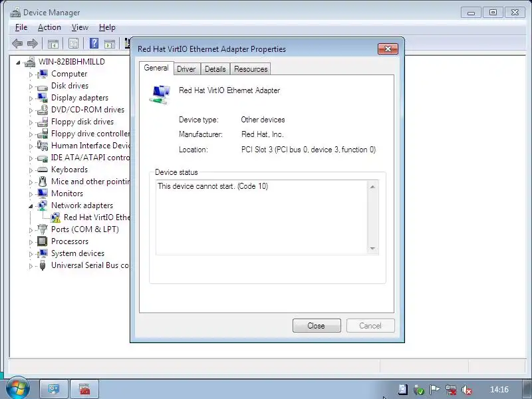Click the blue Help question-mark toolbar icon
Screen dimensions: 532x399
tap(94, 43)
